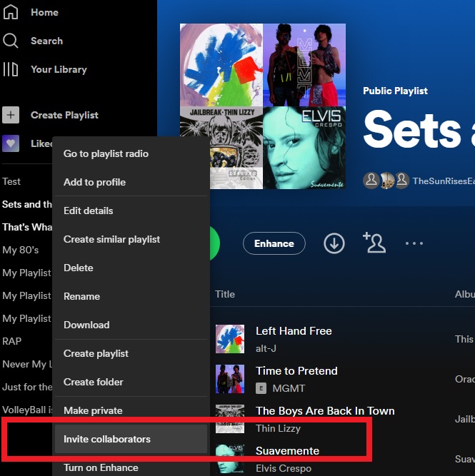475x476 pixels.
Task: Click the Title column header
Action: tap(225, 294)
